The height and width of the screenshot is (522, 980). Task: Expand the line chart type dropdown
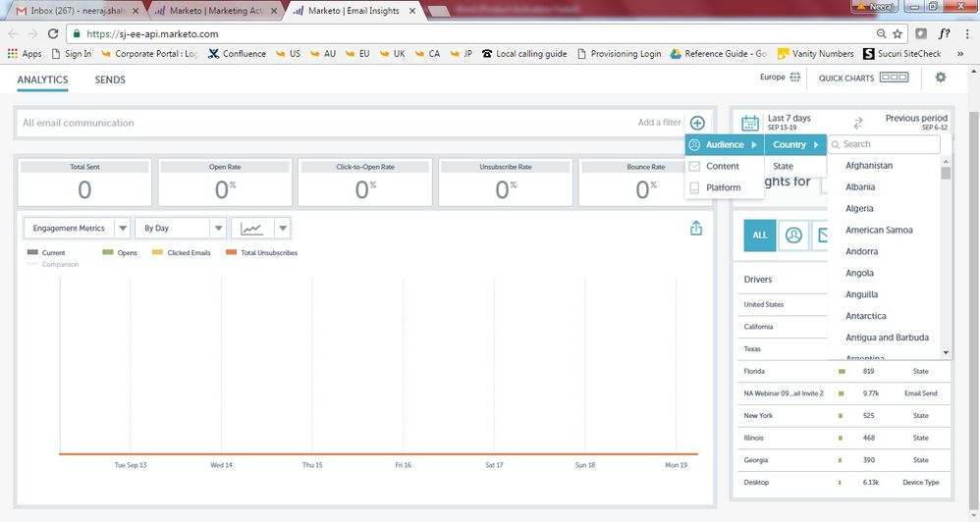283,228
